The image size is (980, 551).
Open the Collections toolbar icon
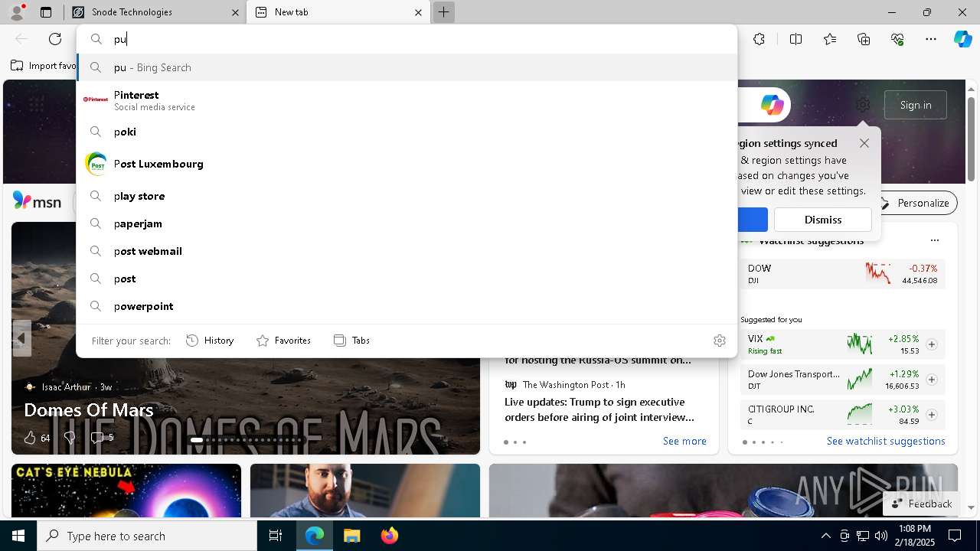864,39
